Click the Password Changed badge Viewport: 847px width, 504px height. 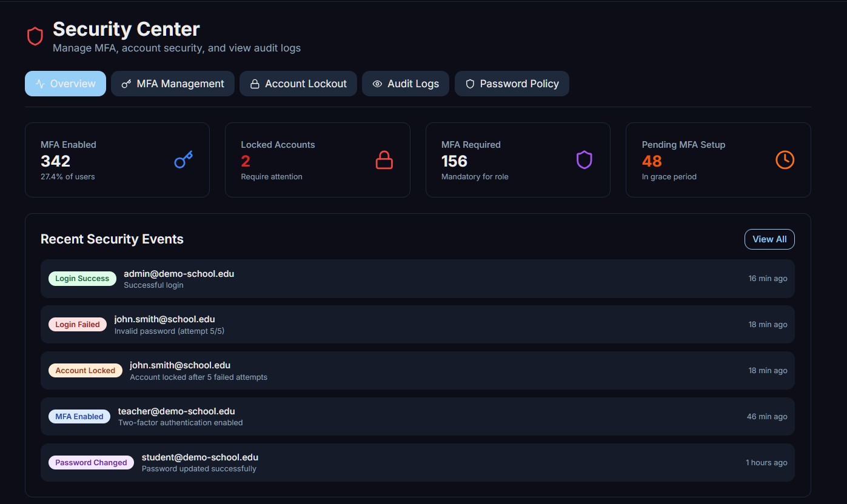91,463
